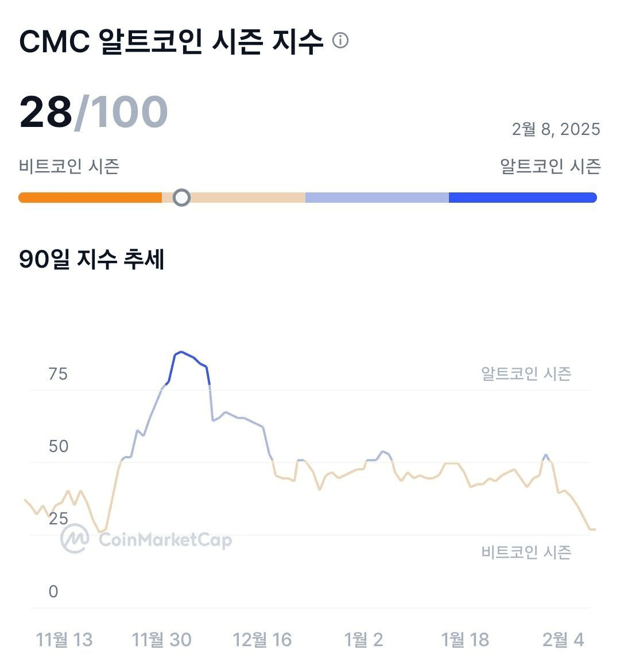
Task: Click the light lavender bar segment
Action: click(377, 198)
